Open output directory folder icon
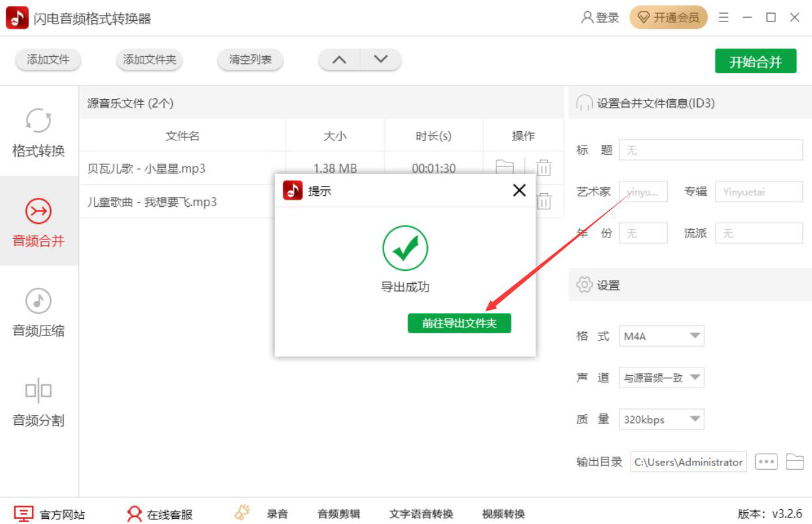The height and width of the screenshot is (524, 812). pos(794,461)
